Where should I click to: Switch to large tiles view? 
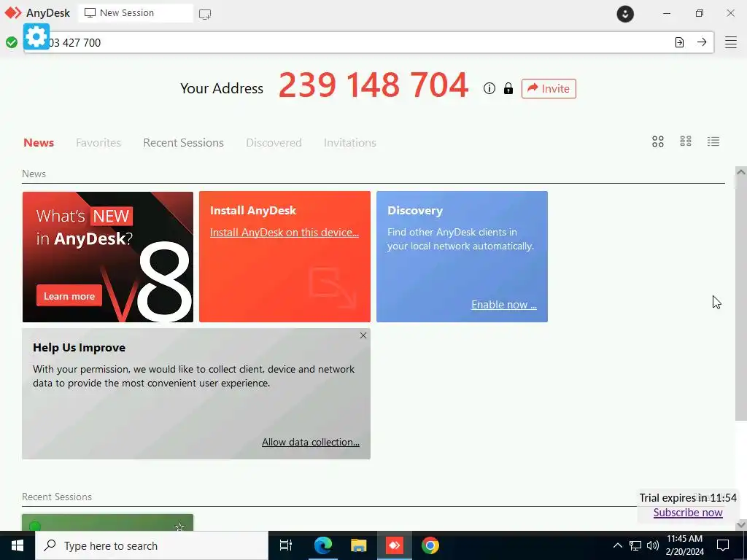point(658,141)
